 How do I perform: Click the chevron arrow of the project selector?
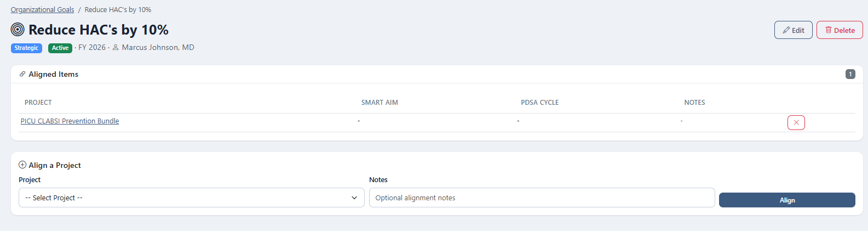pyautogui.click(x=354, y=198)
